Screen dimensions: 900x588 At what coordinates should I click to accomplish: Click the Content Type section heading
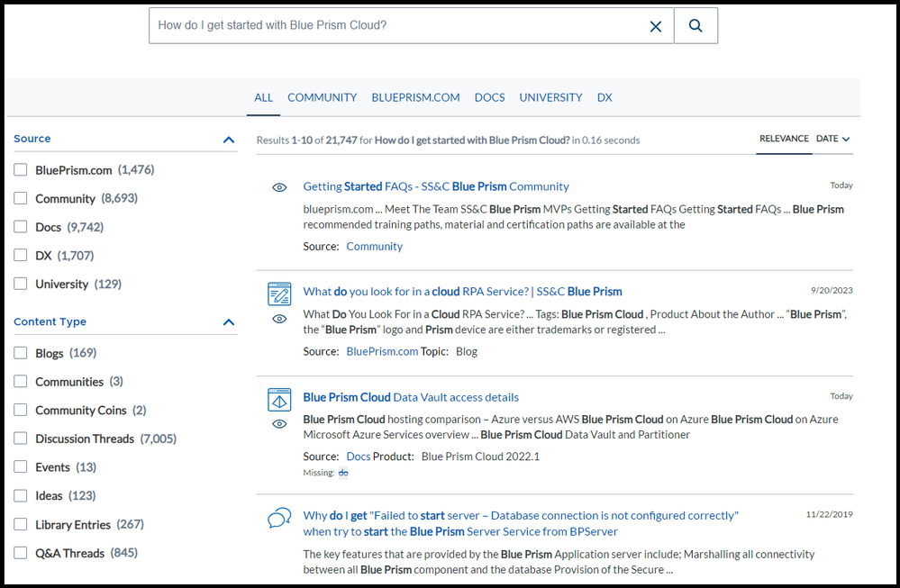[50, 321]
